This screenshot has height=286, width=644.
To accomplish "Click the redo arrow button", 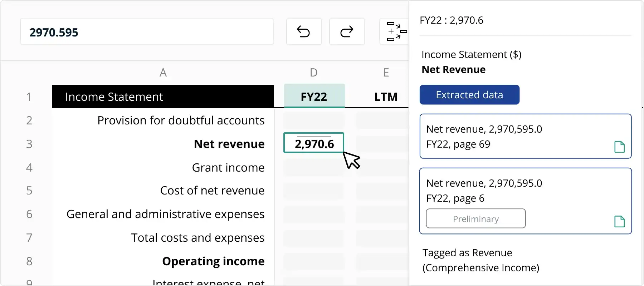I will (x=347, y=32).
